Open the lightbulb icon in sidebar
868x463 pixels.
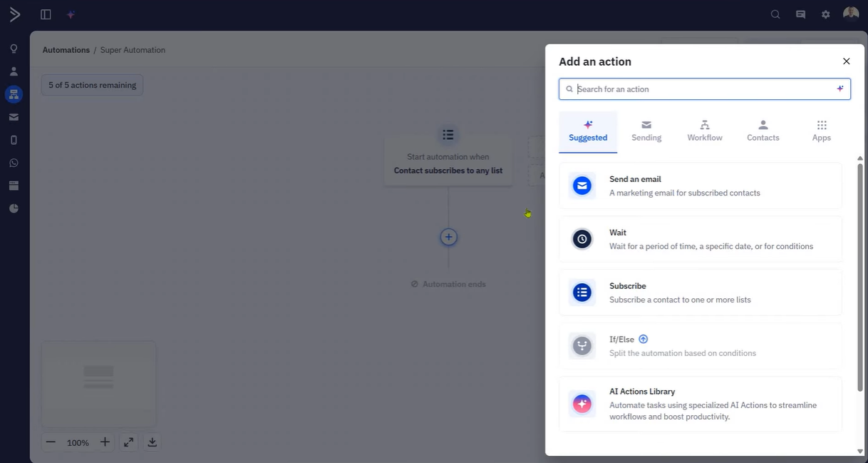point(14,49)
